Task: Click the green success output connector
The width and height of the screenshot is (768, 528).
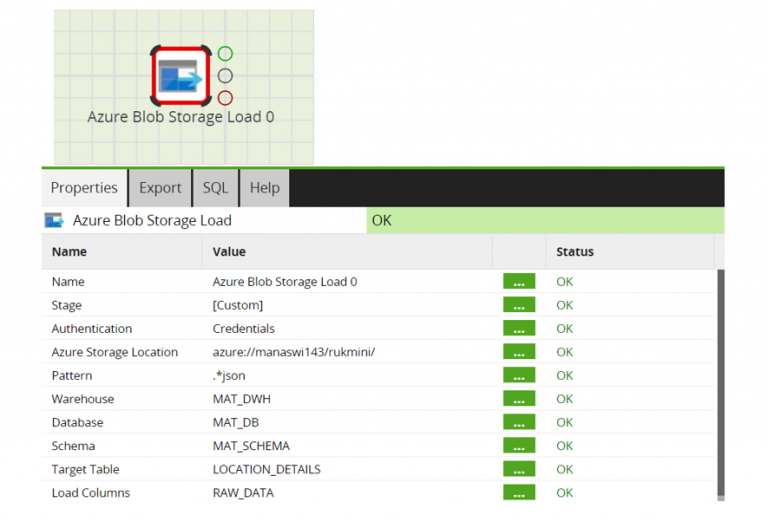Action: (225, 53)
